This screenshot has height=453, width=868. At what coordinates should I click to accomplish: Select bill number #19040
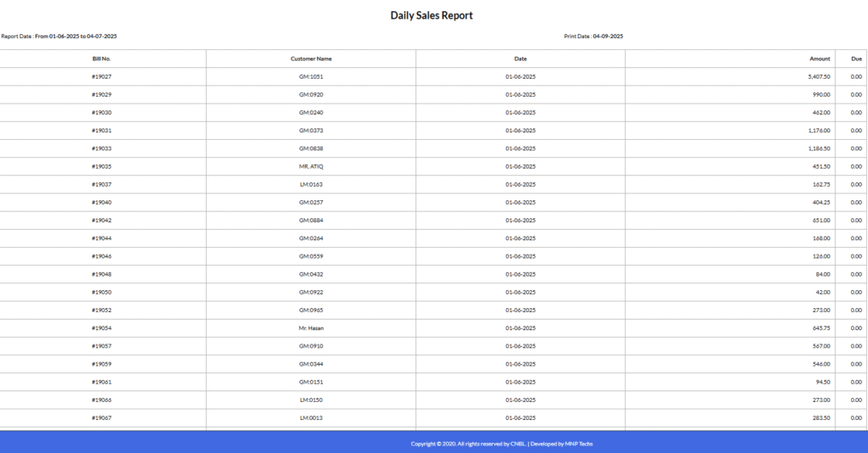[x=102, y=203]
